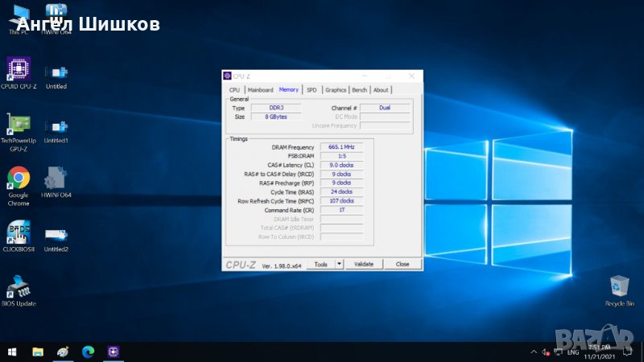Open the HWiNFO64 desktop file icon
This screenshot has height=362, width=644.
click(56, 178)
